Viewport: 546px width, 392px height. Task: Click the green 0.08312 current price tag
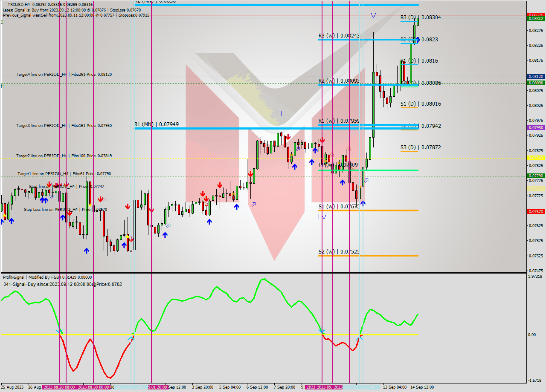click(x=536, y=18)
